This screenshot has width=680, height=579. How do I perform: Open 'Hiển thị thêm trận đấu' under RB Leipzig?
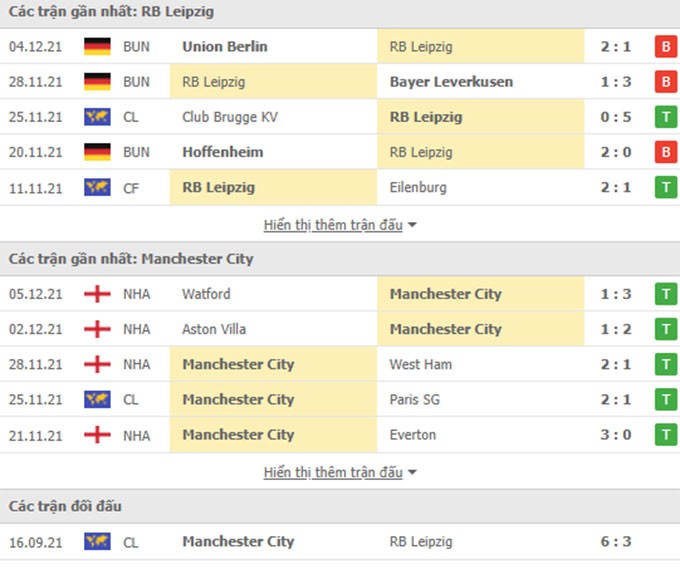[333, 225]
